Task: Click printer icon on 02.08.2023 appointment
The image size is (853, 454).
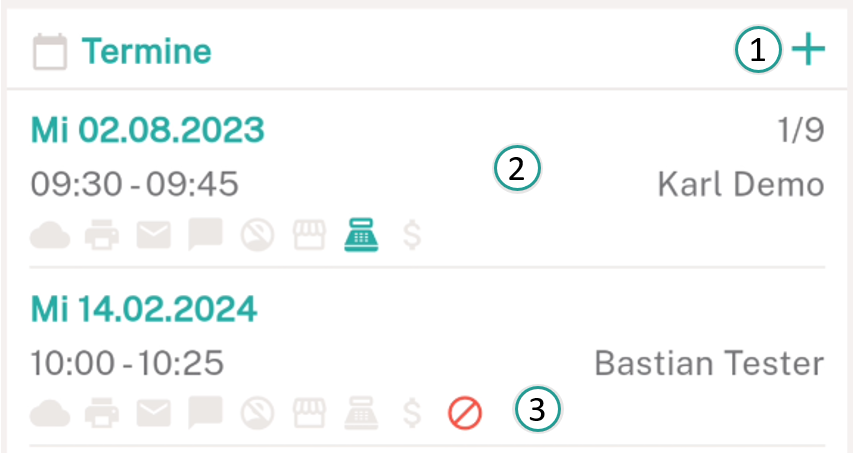Action: (x=102, y=234)
